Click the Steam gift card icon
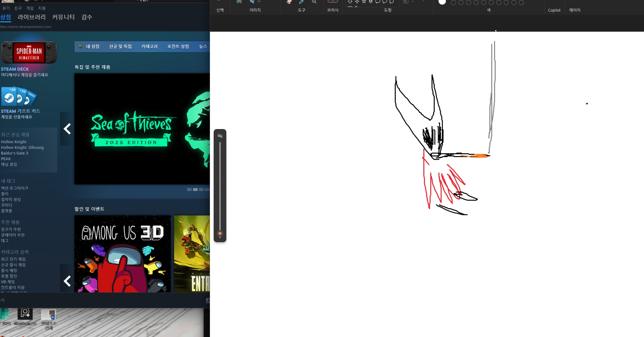Viewport: 644px width, 337px height. tap(19, 96)
